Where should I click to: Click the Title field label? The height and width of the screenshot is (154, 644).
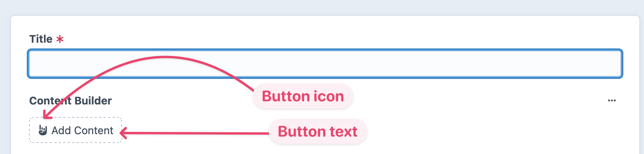pyautogui.click(x=41, y=39)
